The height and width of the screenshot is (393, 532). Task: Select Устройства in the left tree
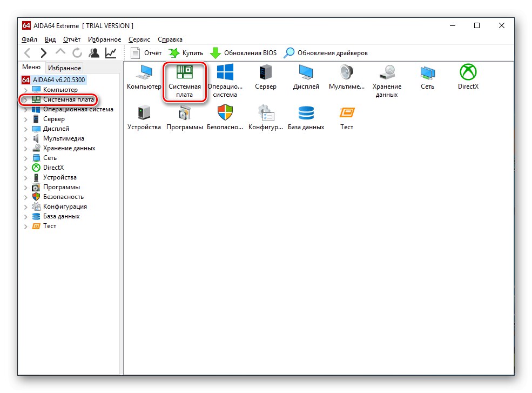tap(60, 177)
